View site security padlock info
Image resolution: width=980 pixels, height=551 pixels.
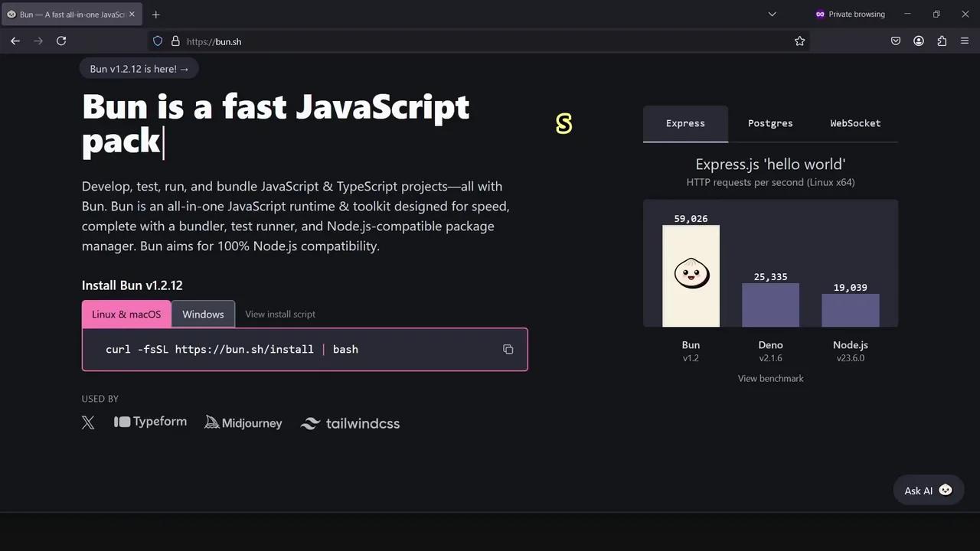click(x=175, y=41)
